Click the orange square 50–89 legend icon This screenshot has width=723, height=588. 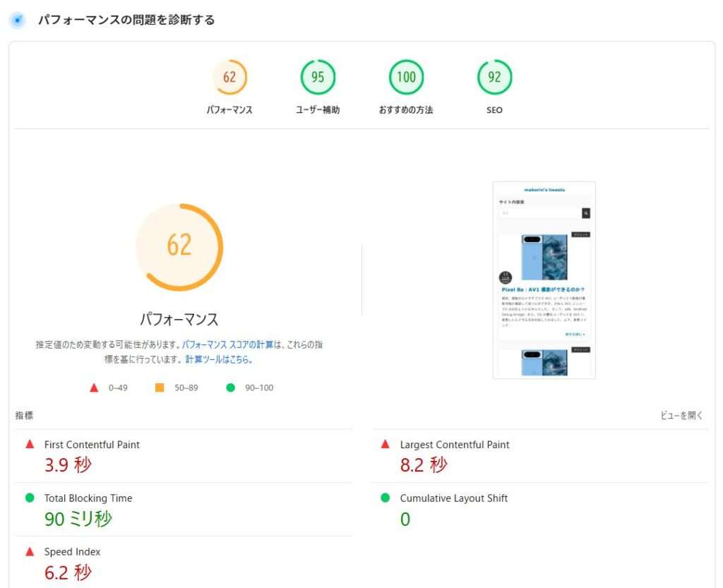coord(160,388)
